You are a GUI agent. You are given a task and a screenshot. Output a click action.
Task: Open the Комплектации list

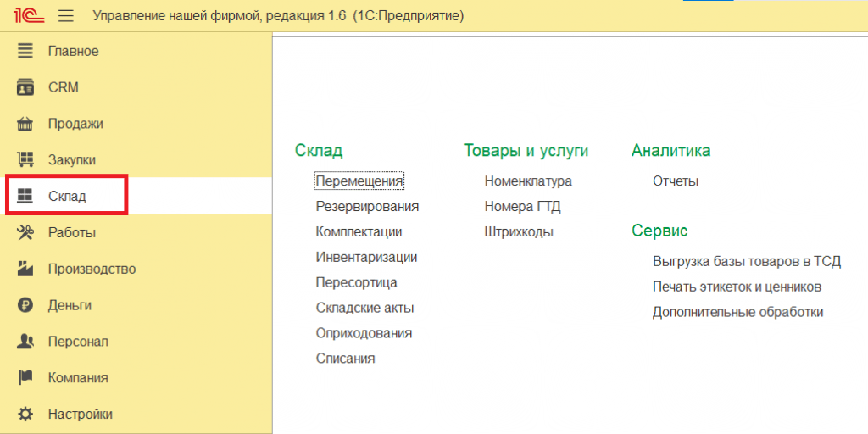359,232
